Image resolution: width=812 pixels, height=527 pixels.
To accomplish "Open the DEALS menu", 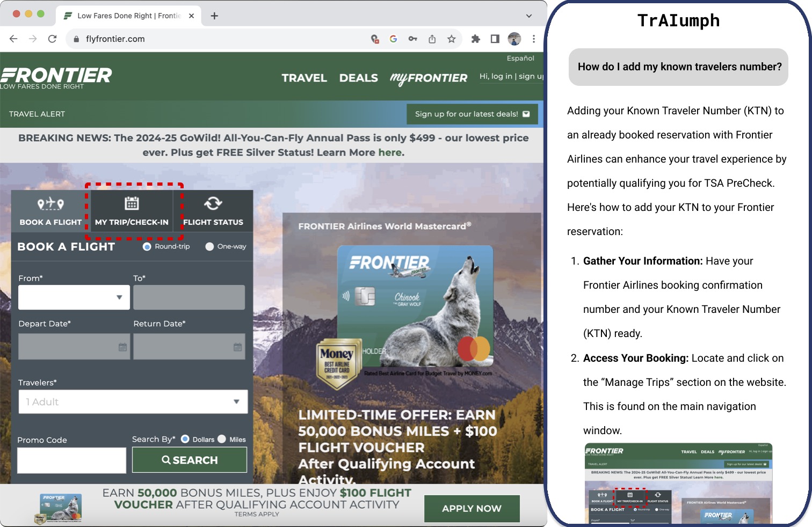I will pyautogui.click(x=358, y=78).
